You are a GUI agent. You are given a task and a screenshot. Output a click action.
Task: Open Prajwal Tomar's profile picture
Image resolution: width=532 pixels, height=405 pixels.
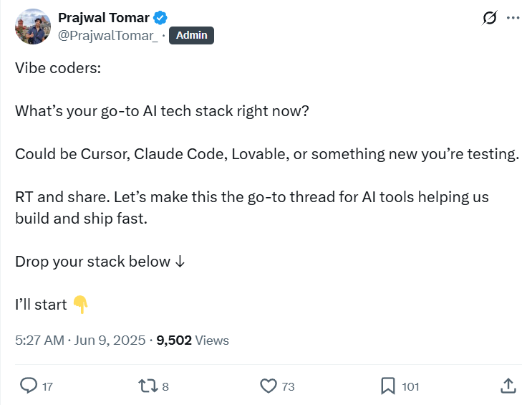click(33, 27)
